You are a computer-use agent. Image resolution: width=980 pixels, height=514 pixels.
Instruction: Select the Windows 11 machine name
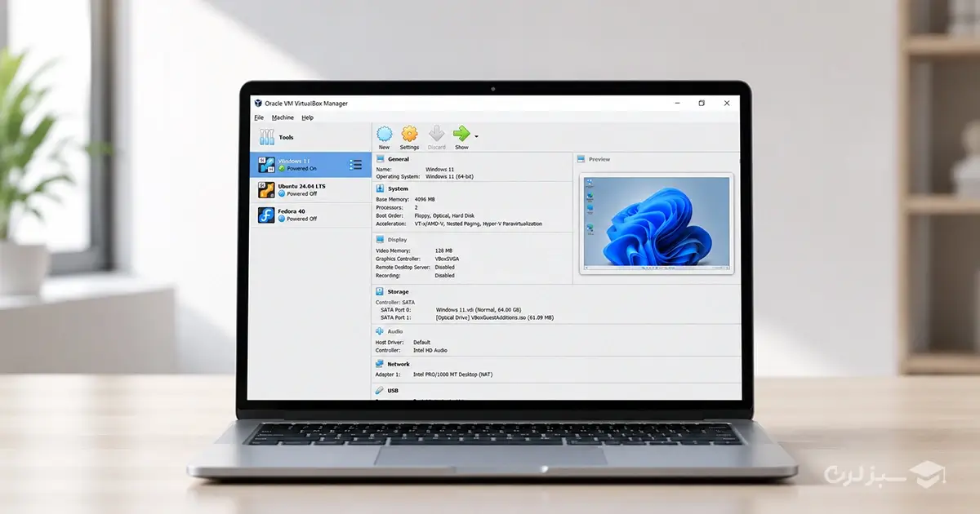[x=294, y=161]
